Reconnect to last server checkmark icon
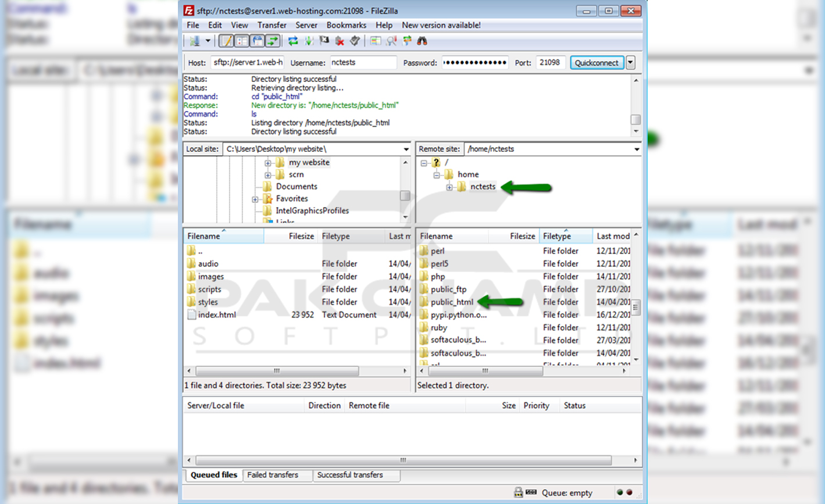 tap(355, 41)
